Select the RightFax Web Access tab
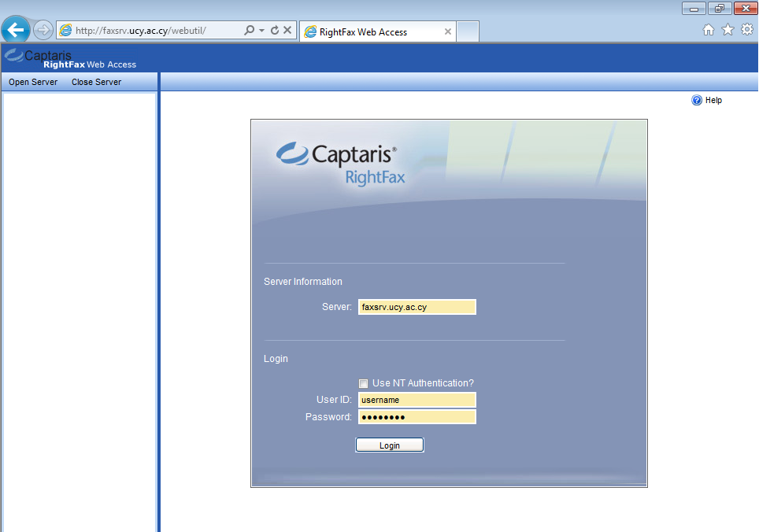The image size is (759, 532). pos(378,32)
